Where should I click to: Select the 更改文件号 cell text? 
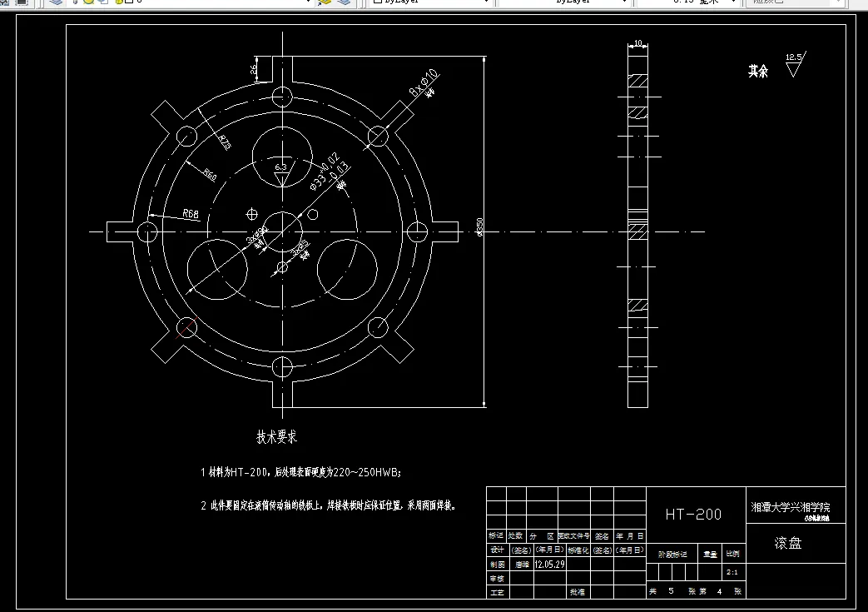(573, 535)
